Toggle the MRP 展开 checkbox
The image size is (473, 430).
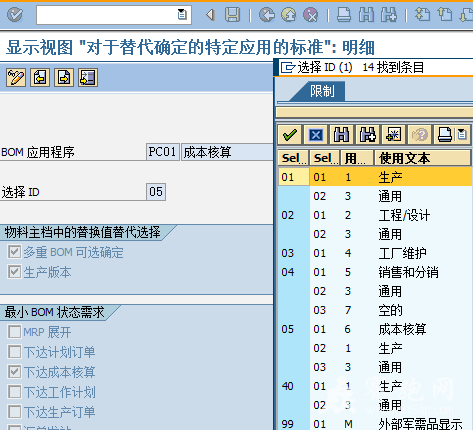(x=14, y=332)
